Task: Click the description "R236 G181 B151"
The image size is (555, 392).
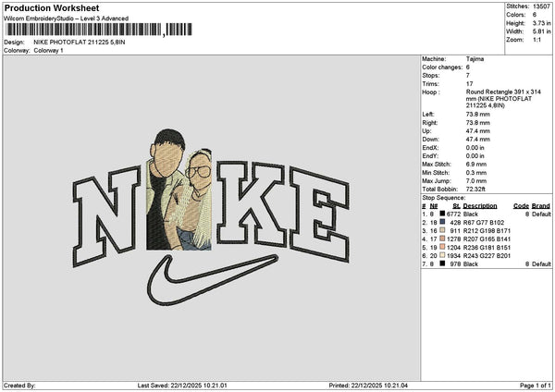Action: (487, 247)
